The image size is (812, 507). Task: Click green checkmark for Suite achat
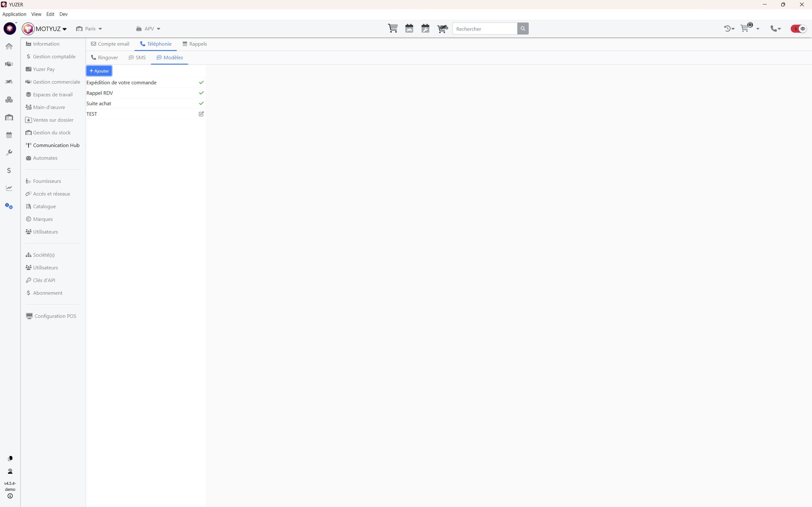tap(201, 103)
